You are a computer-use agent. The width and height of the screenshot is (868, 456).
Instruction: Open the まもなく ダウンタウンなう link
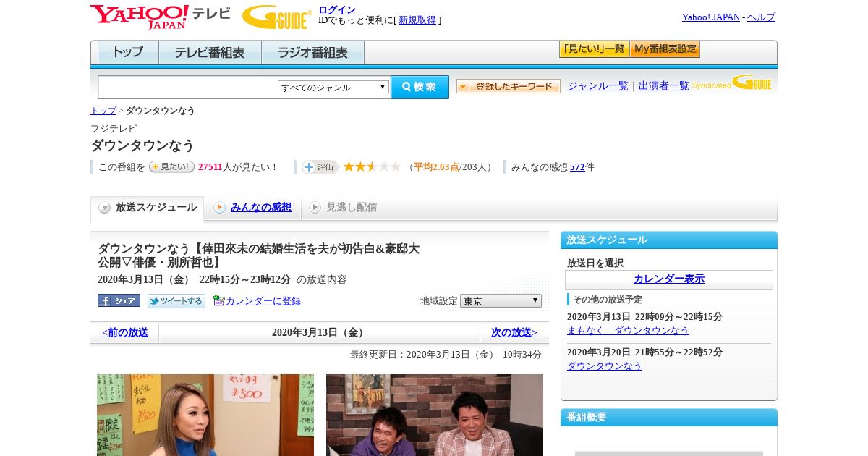click(628, 331)
